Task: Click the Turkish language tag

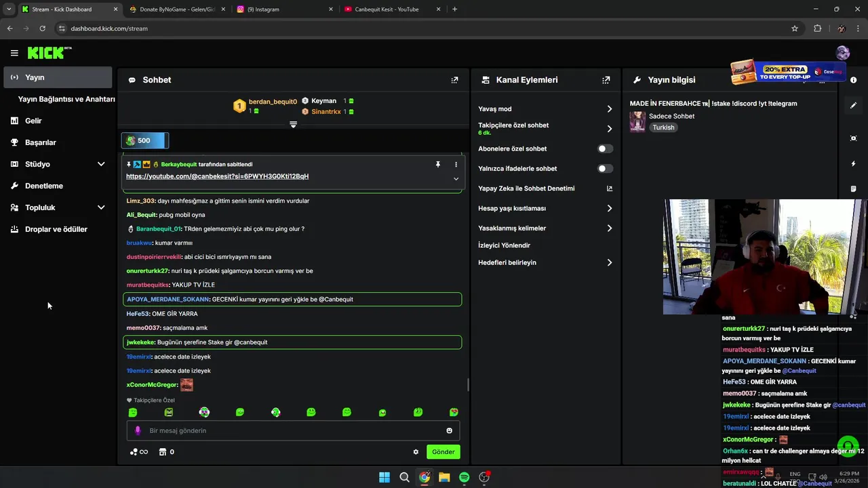Action: click(x=663, y=127)
